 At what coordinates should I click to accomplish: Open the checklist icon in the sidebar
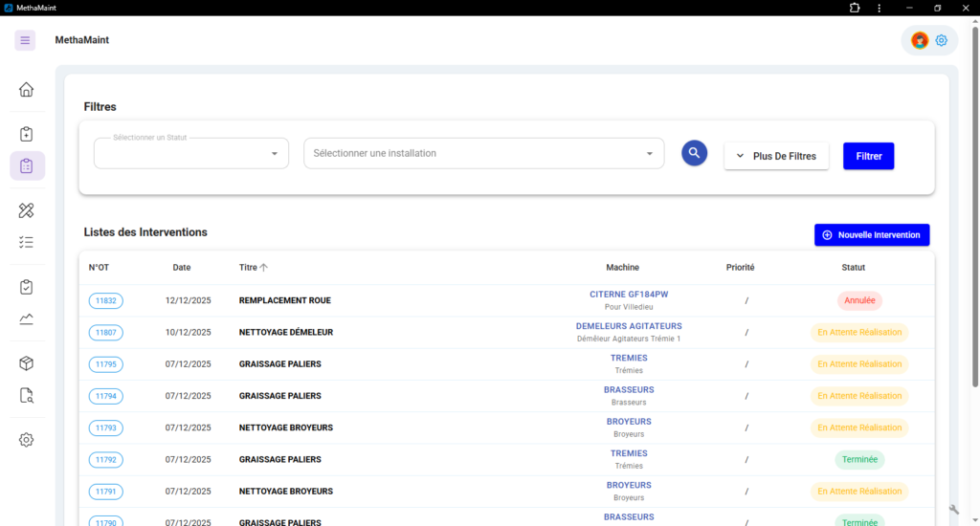coord(27,243)
